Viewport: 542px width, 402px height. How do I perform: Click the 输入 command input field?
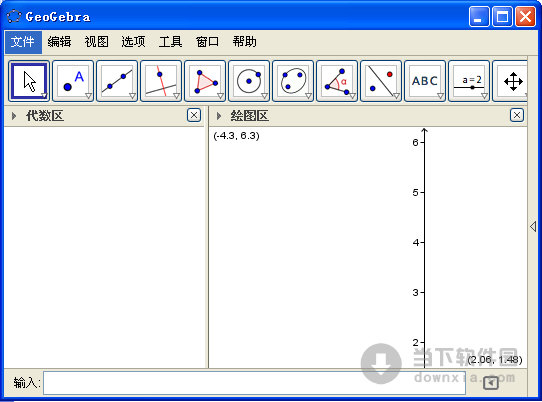tap(254, 383)
